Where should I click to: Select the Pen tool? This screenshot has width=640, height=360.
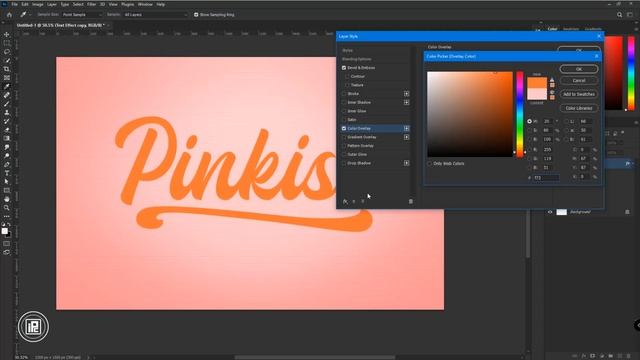point(7,164)
